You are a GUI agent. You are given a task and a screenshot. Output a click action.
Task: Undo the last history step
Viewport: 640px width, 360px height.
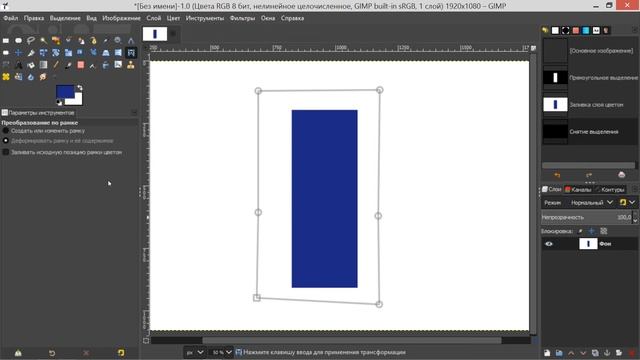tap(557, 175)
